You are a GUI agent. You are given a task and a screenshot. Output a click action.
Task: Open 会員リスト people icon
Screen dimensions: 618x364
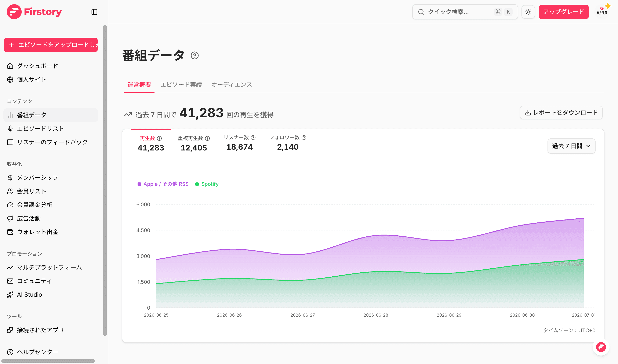pyautogui.click(x=10, y=191)
